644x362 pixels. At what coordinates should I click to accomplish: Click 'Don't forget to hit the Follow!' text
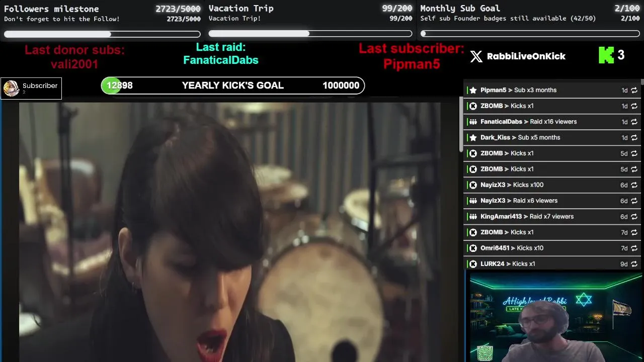[x=62, y=19]
